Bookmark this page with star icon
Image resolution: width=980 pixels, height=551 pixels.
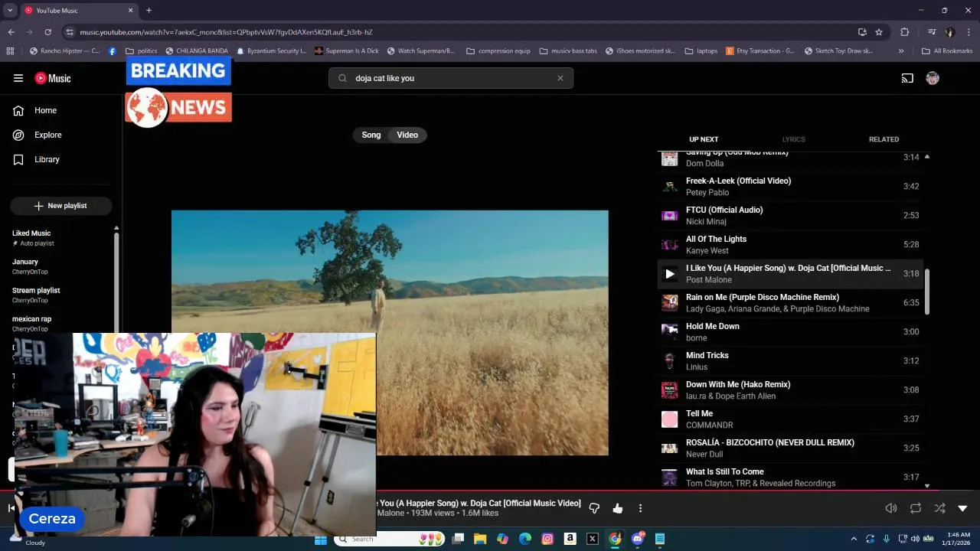pos(879,32)
